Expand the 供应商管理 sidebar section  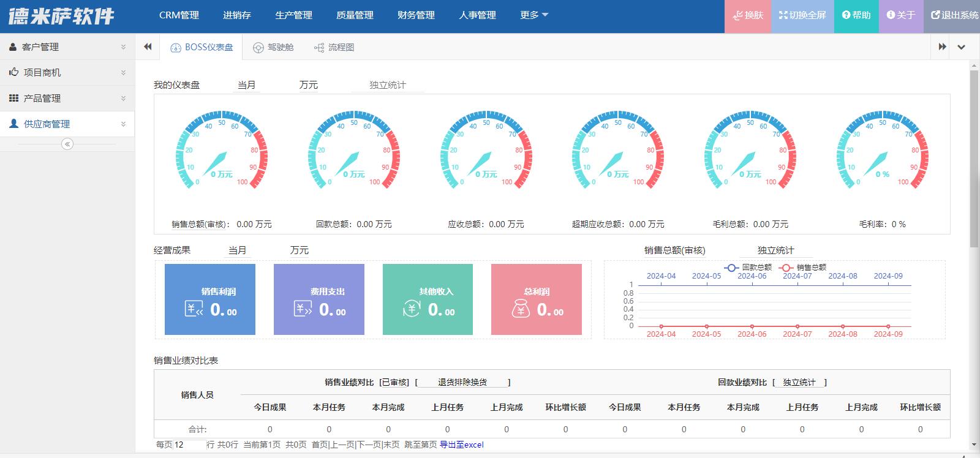[67, 124]
